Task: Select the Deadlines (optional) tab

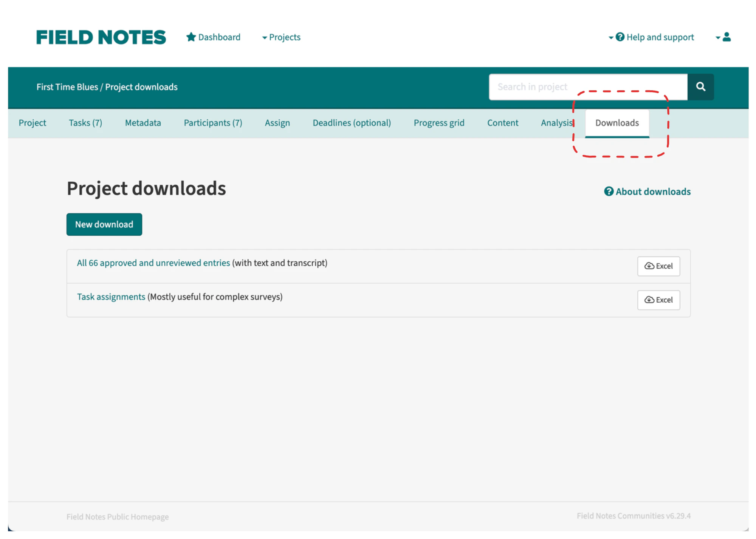Action: 352,123
